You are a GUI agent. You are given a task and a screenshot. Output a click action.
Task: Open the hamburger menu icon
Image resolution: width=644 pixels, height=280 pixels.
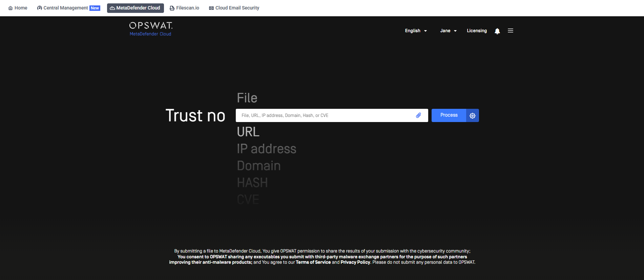point(511,31)
